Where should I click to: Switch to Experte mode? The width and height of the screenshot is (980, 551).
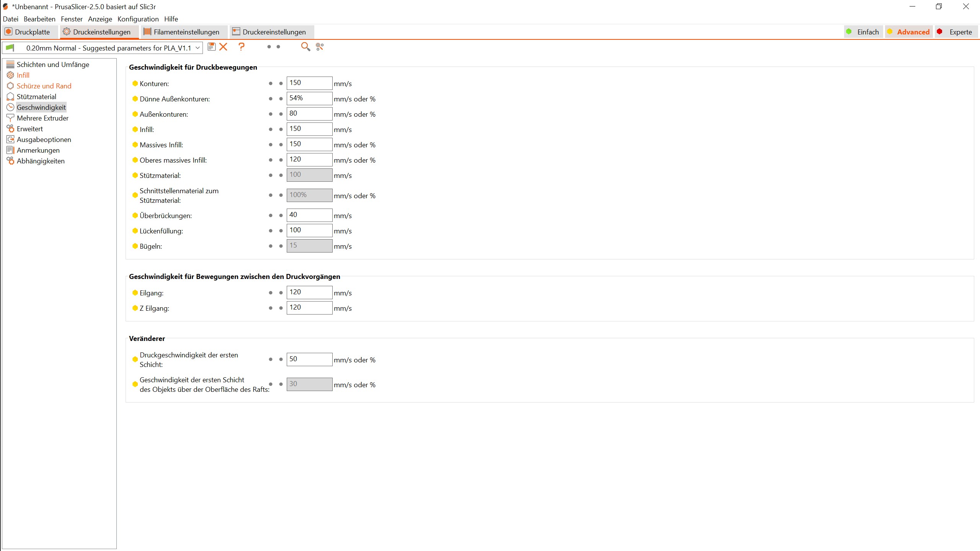(x=956, y=32)
